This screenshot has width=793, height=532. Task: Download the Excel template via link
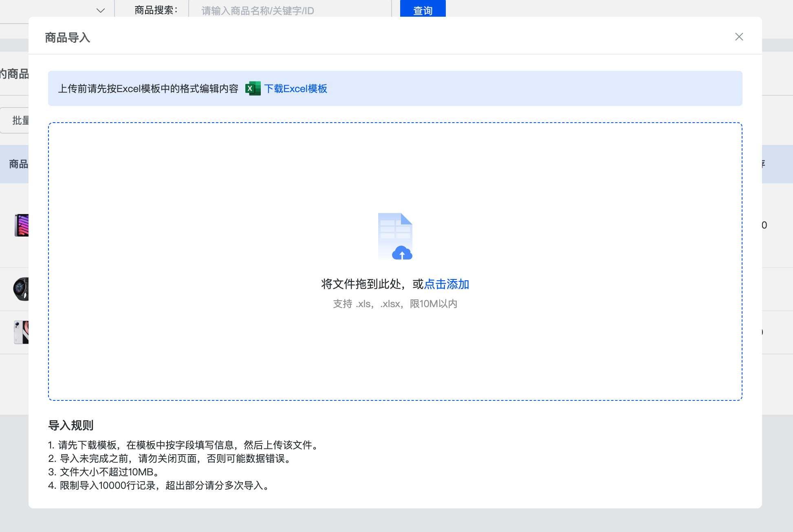click(295, 88)
